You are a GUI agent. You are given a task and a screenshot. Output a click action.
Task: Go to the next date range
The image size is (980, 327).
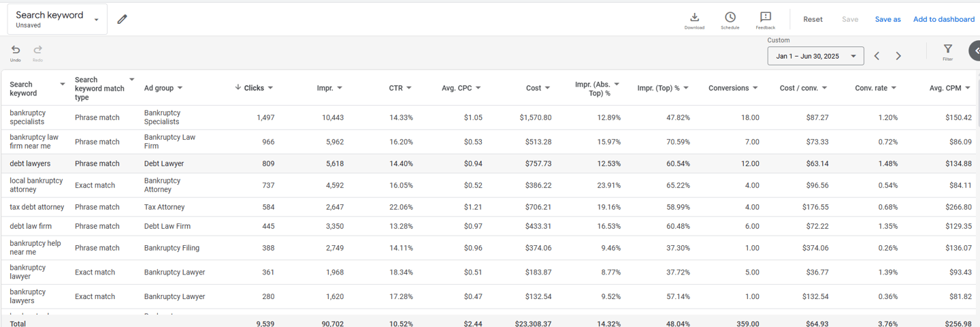pos(898,56)
